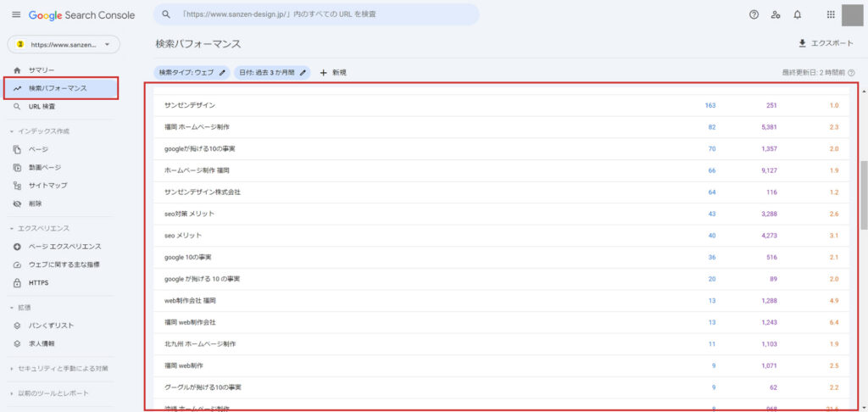This screenshot has height=412, width=868.
Task: Click the scrollbar up arrow
Action: [864, 91]
